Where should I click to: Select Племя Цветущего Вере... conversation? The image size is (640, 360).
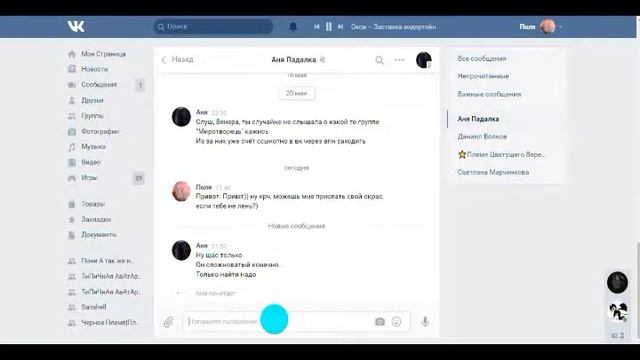click(x=502, y=154)
